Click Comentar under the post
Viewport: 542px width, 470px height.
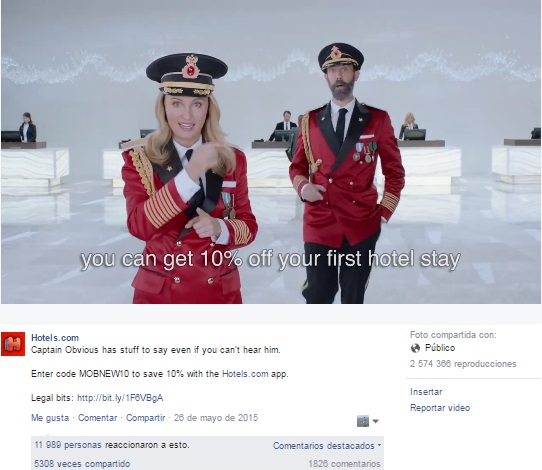(x=97, y=418)
